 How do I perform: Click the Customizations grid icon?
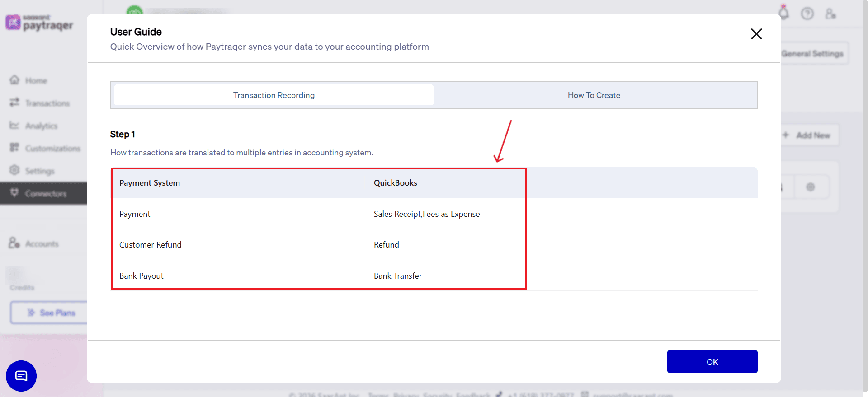click(14, 147)
